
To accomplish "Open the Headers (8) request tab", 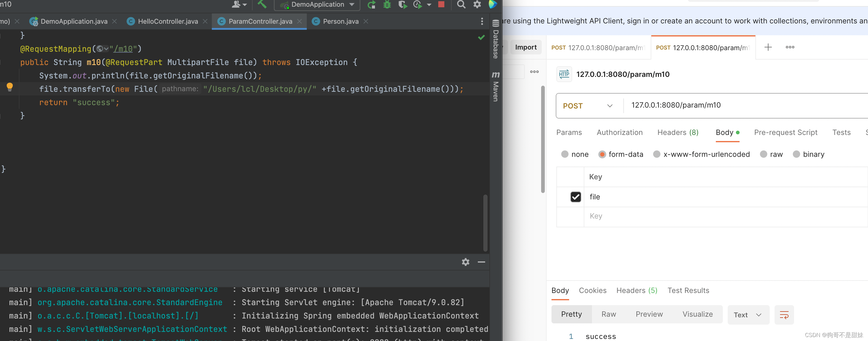I will point(677,132).
